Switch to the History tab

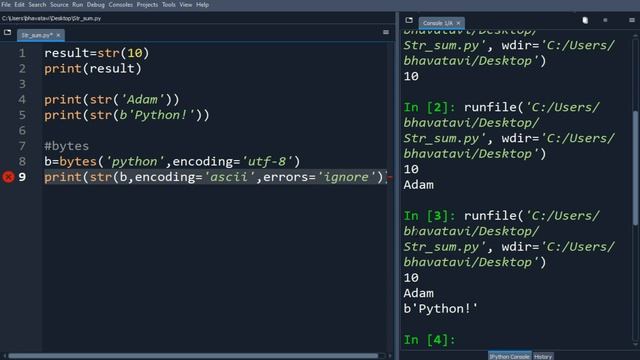click(x=542, y=356)
